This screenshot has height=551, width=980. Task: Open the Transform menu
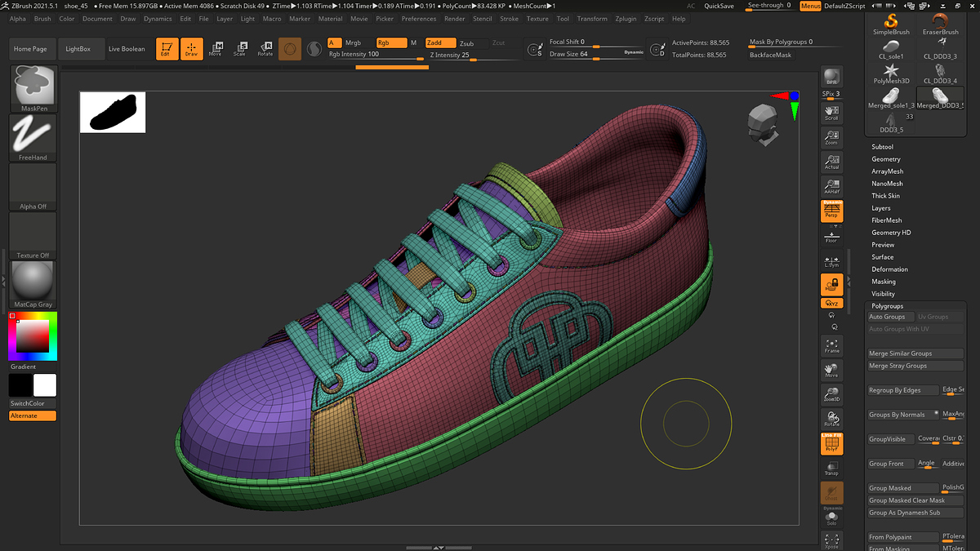pos(592,19)
